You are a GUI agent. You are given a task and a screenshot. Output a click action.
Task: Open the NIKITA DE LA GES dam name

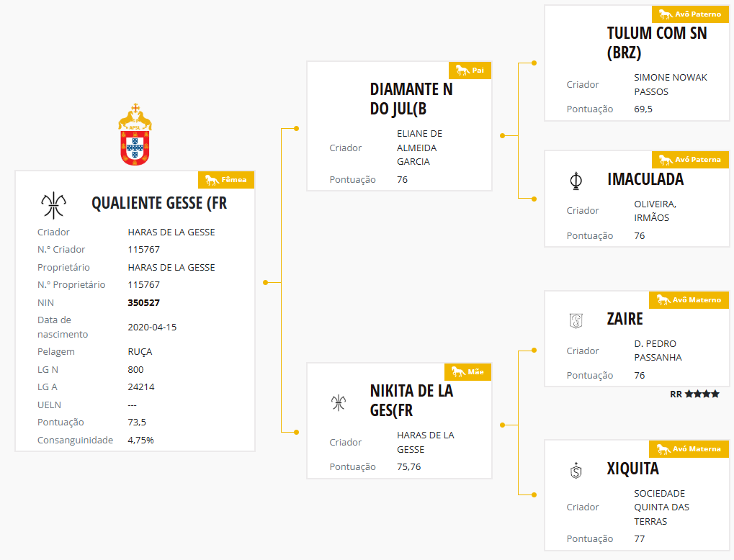[x=411, y=401]
